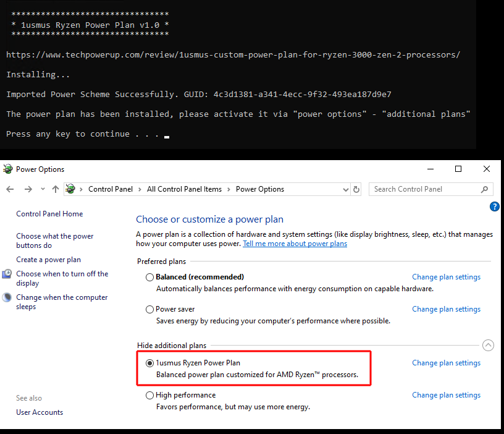This screenshot has width=504, height=434.
Task: Select the High performance plan
Action: click(149, 396)
